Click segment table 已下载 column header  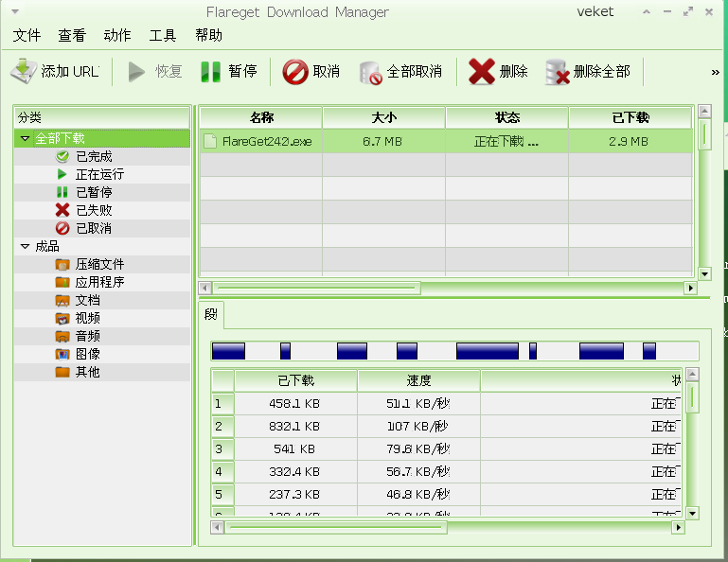(x=295, y=380)
